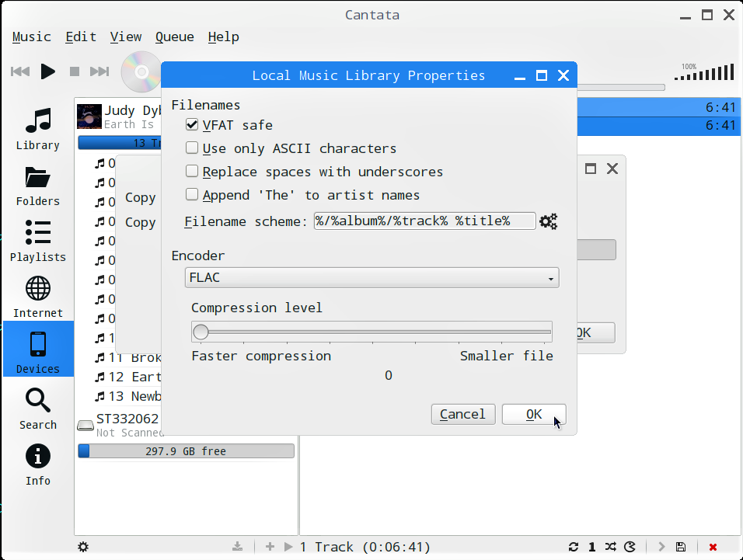Click the download/copy to device icon
This screenshot has height=560, width=743.
237,547
